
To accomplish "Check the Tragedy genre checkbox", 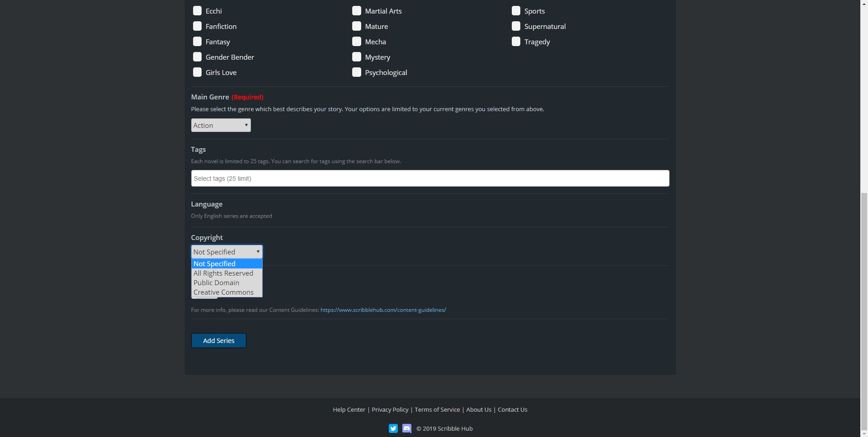I will 516,42.
